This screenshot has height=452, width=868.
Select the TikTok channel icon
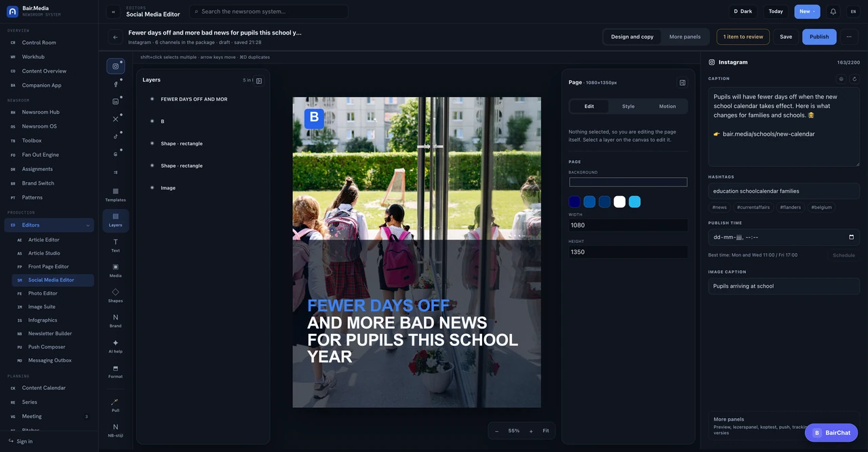(115, 136)
